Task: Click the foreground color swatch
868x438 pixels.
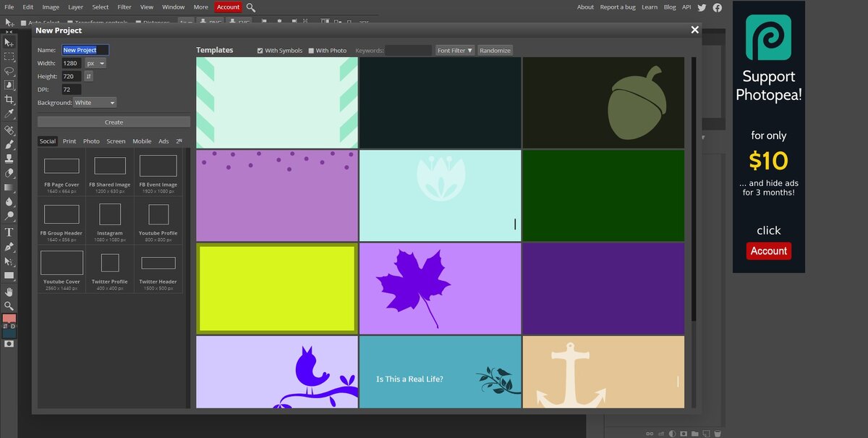Action: click(x=9, y=319)
